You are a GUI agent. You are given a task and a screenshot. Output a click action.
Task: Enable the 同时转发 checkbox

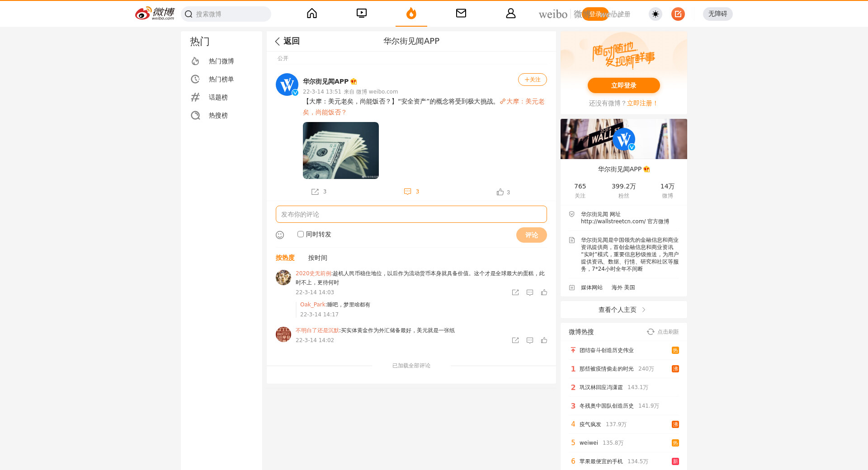pyautogui.click(x=301, y=234)
